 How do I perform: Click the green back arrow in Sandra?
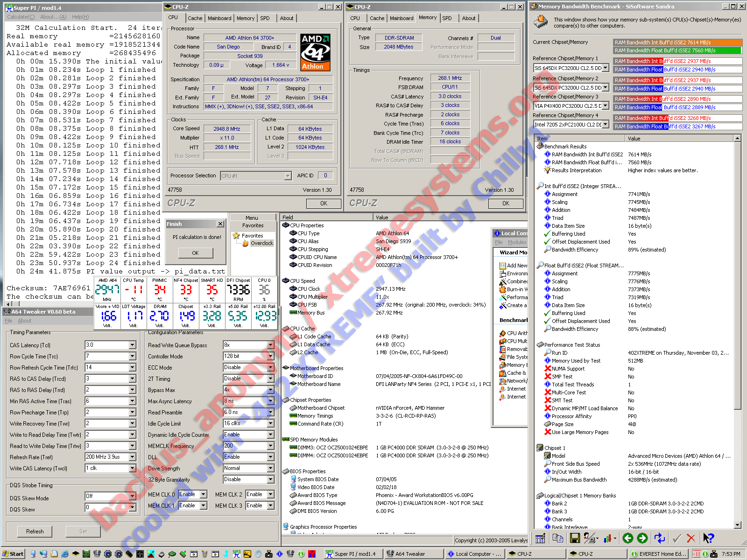(x=628, y=538)
